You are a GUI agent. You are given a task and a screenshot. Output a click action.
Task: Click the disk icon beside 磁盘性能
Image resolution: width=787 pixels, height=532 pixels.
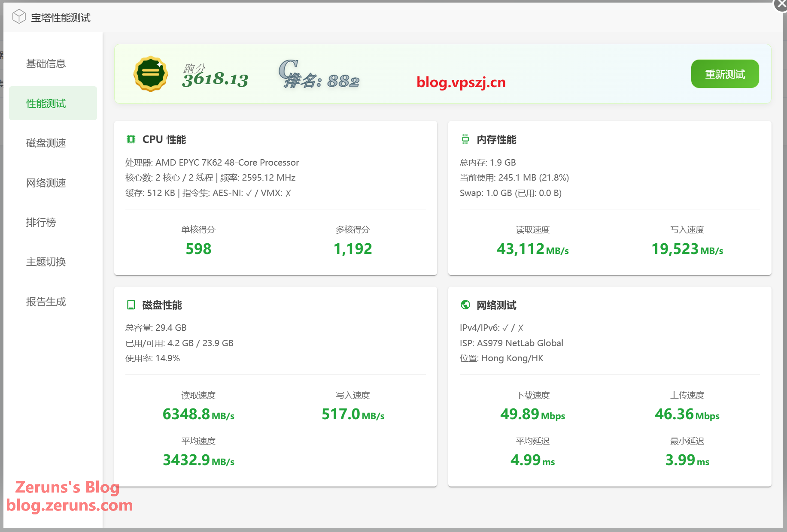(x=131, y=305)
